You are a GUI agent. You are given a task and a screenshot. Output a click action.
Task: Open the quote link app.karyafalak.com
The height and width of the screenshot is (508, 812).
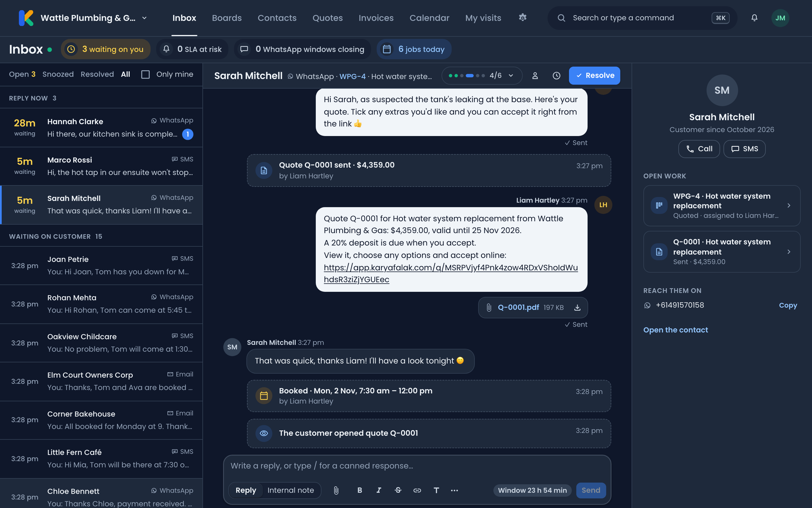tap(451, 273)
